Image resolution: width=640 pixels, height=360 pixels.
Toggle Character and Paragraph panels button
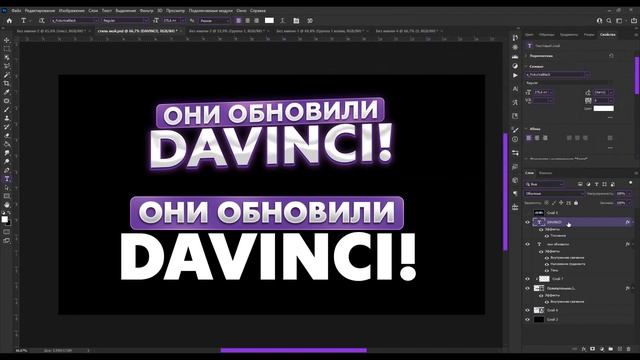296,20
